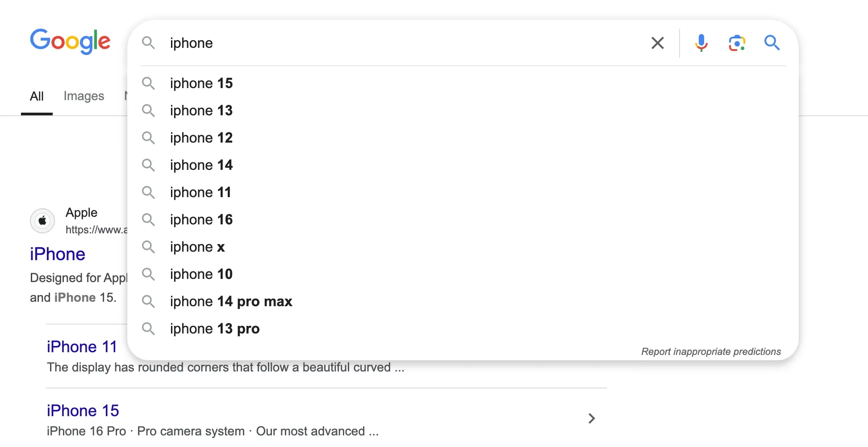This screenshot has width=868, height=447.
Task: Clear the search box with X
Action: coord(657,43)
